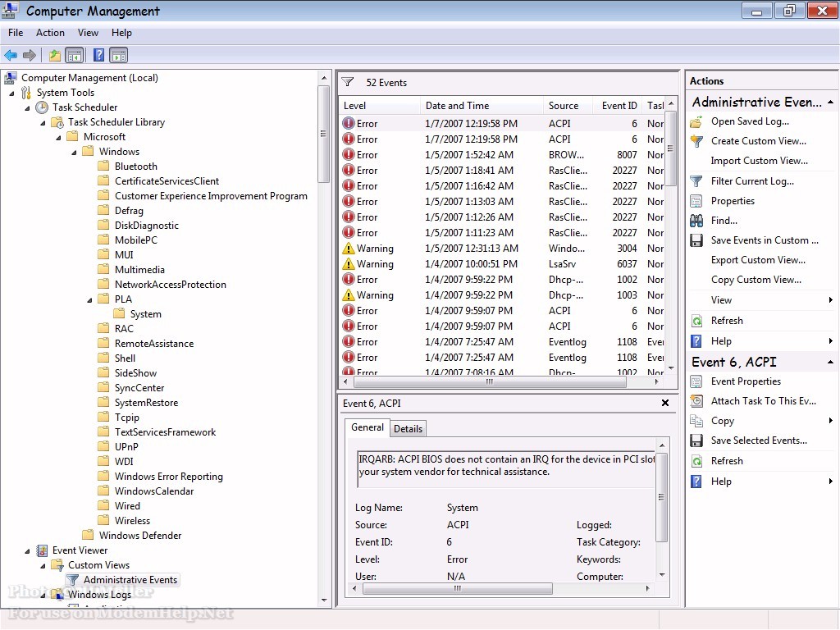The image size is (840, 630).
Task: Collapse the Microsoft folder node
Action: [58, 138]
